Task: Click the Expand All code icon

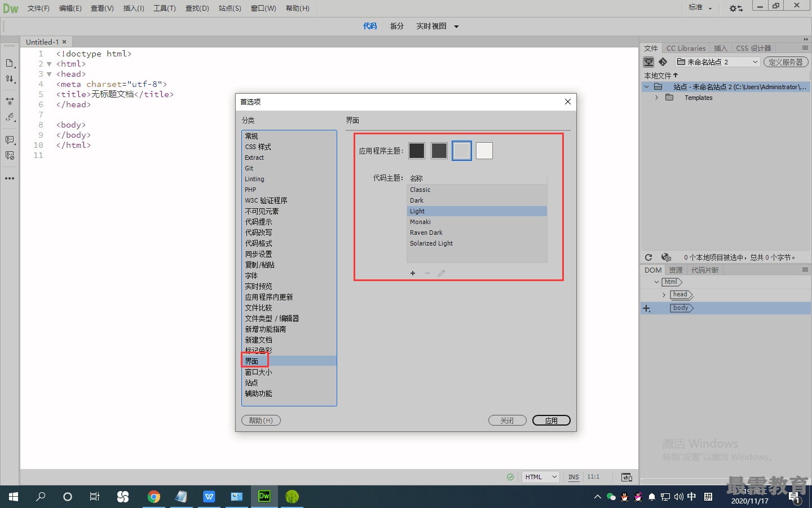Action: pos(10,102)
